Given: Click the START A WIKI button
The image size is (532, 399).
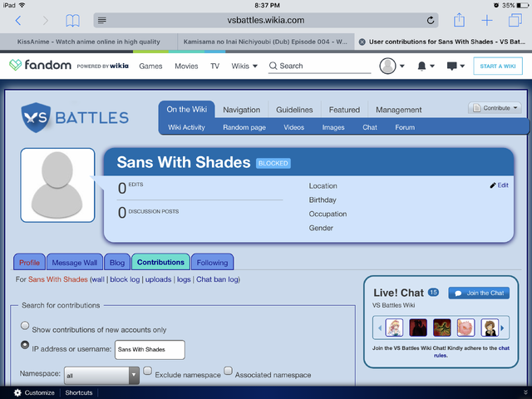Looking at the screenshot, I should coord(498,66).
